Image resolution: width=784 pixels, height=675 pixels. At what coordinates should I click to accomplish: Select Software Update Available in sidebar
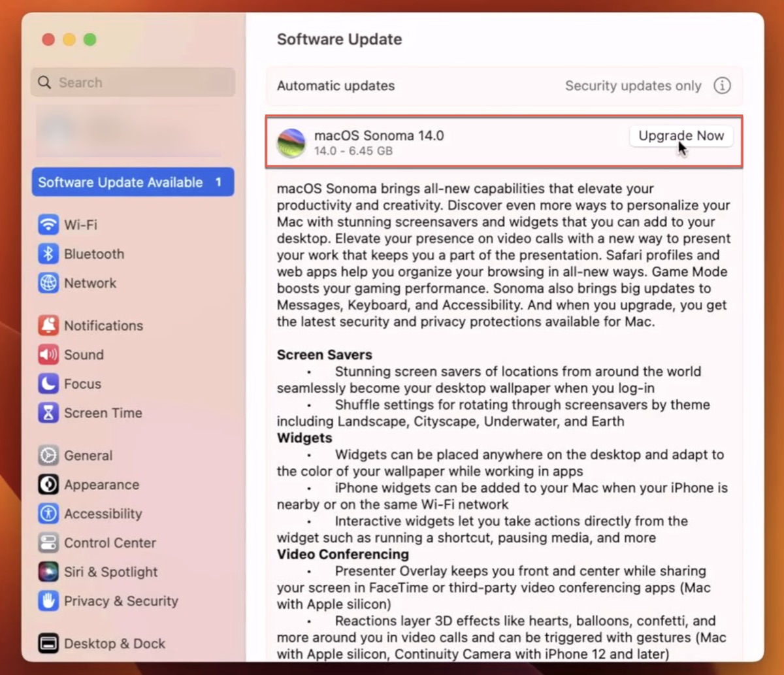pos(133,182)
